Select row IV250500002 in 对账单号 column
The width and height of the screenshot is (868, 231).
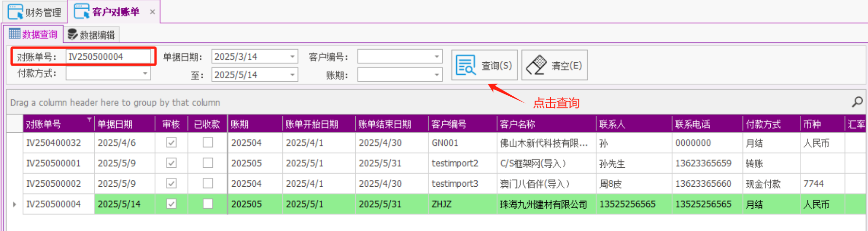pyautogui.click(x=58, y=184)
